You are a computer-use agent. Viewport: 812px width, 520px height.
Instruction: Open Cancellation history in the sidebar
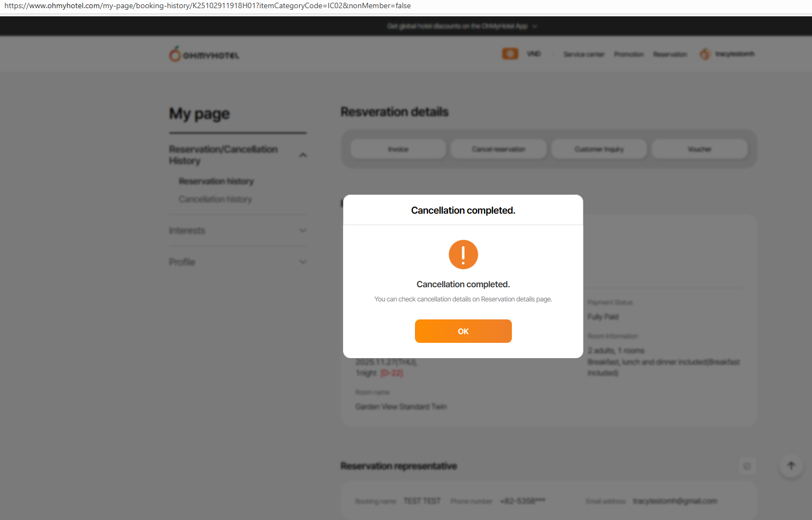(215, 199)
